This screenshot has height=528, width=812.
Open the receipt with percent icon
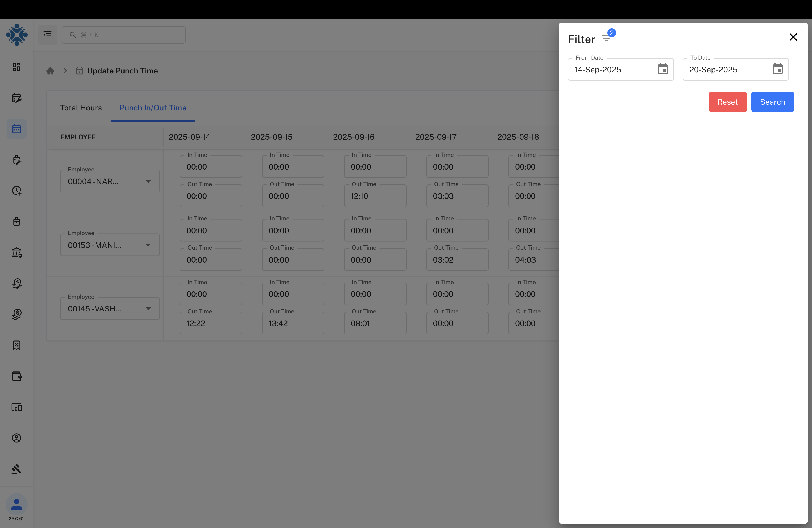click(x=16, y=345)
